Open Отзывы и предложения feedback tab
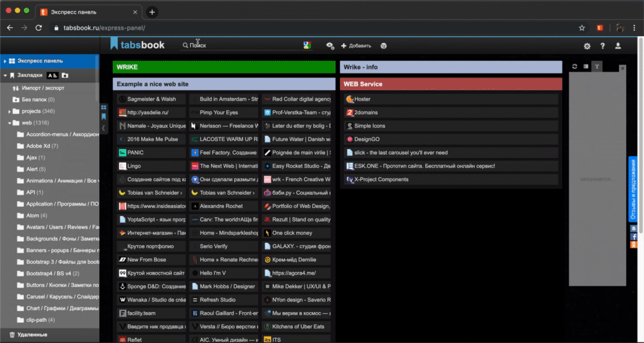This screenshot has height=343, width=644. click(x=633, y=190)
